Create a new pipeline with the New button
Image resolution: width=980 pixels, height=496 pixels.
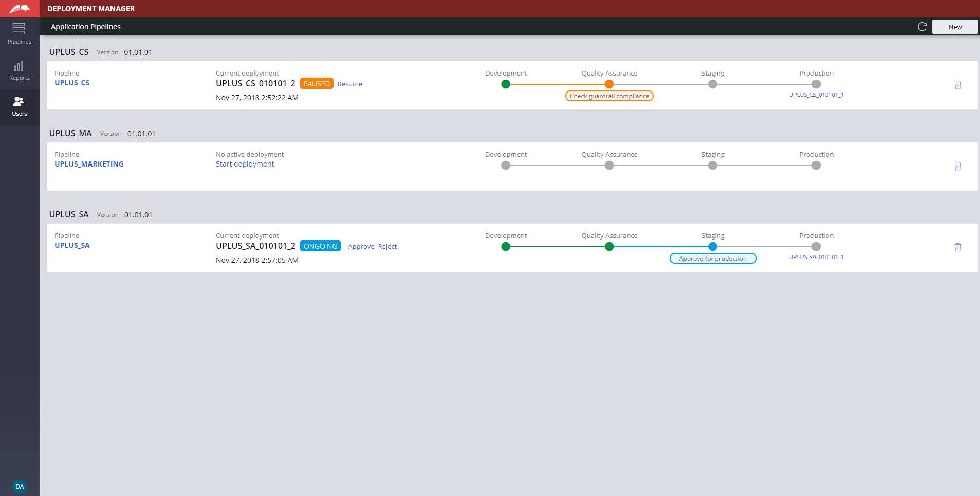click(x=955, y=26)
